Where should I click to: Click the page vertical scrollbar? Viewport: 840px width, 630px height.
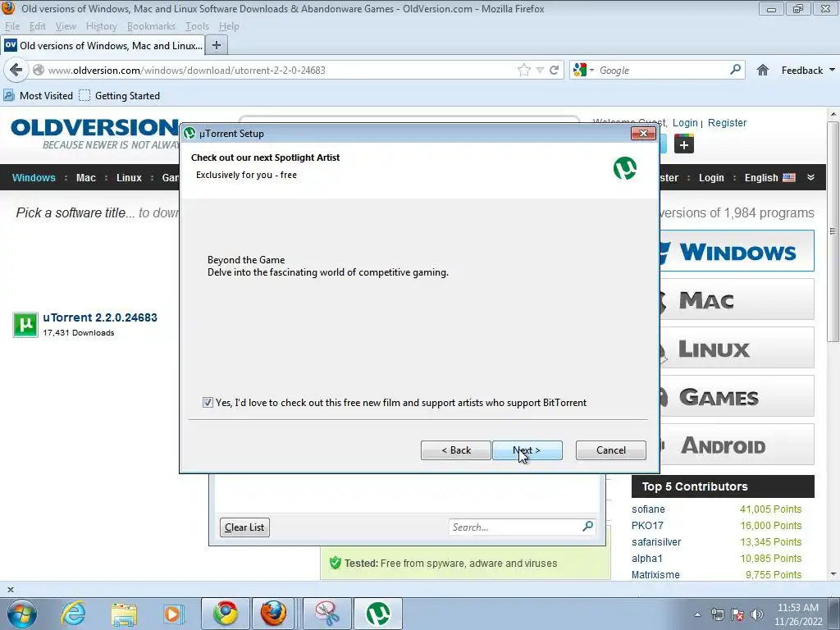click(x=833, y=231)
